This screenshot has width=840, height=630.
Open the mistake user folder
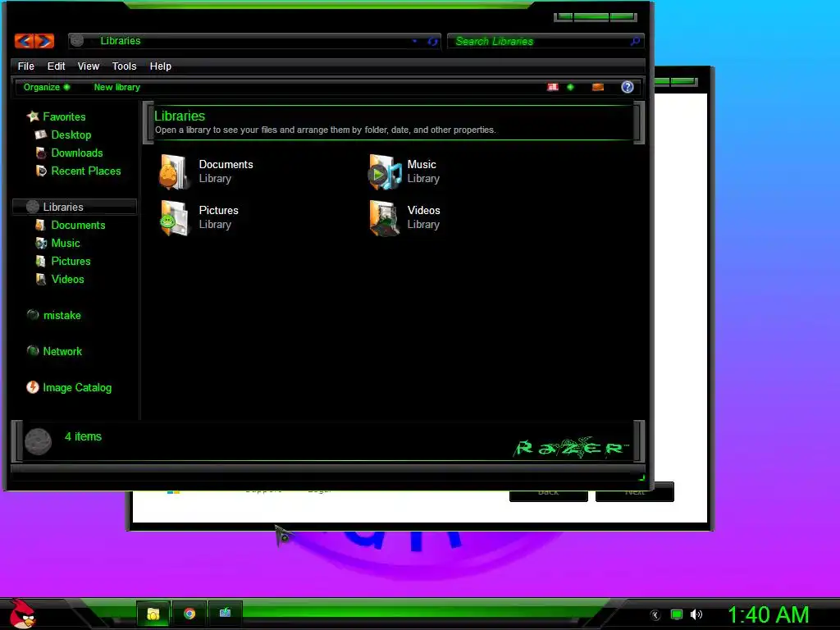pyautogui.click(x=62, y=316)
